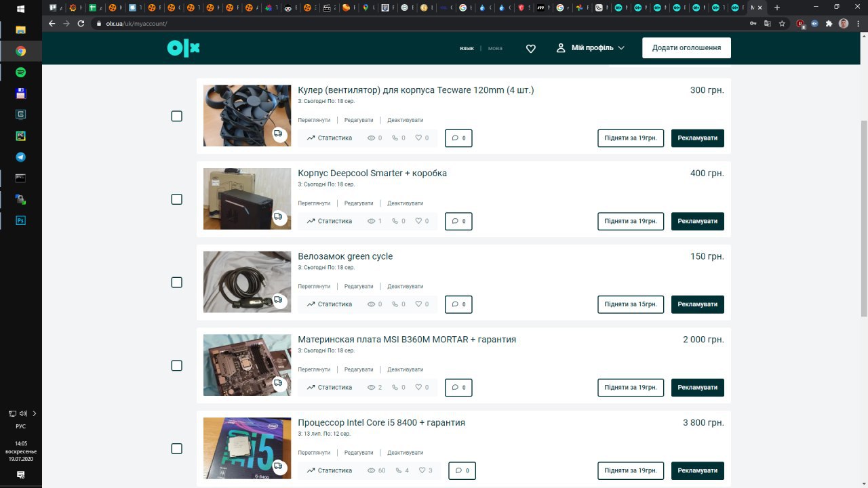Switch language to мова
The width and height of the screenshot is (868, 488).
[495, 48]
